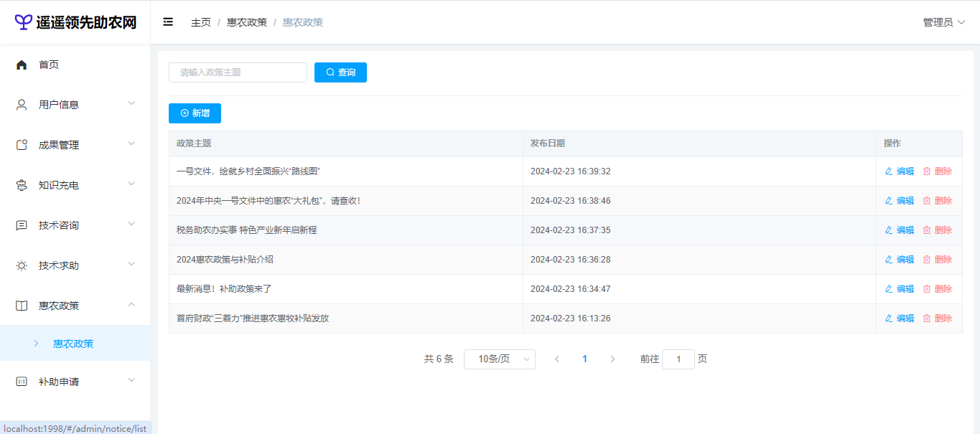Open the 管理员 account dropdown
The image size is (980, 434).
(x=943, y=22)
